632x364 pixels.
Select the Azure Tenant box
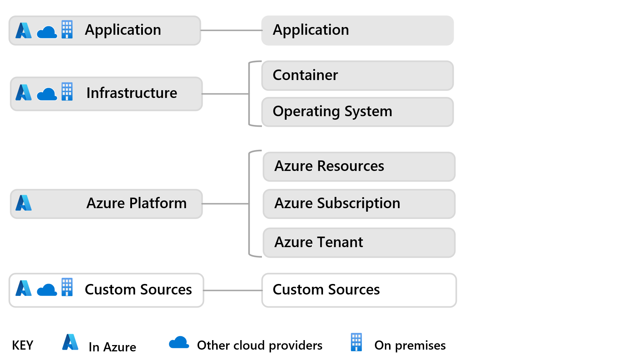coord(359,243)
